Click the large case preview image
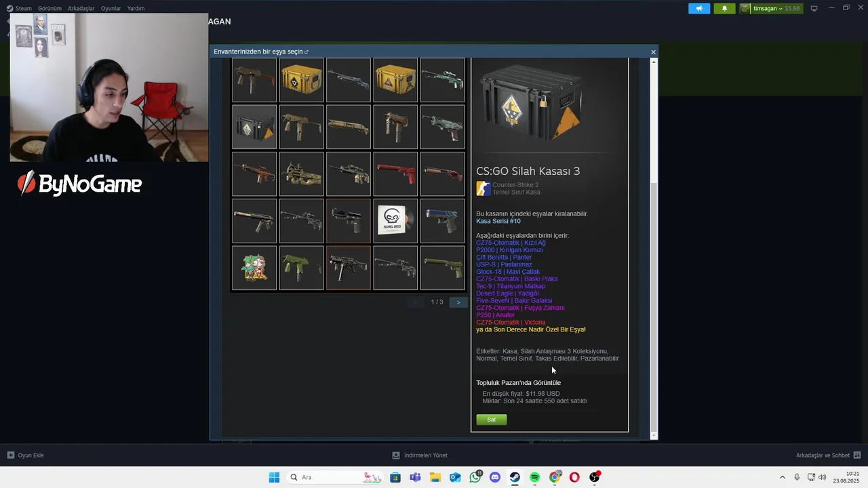868x488 pixels. [530, 103]
